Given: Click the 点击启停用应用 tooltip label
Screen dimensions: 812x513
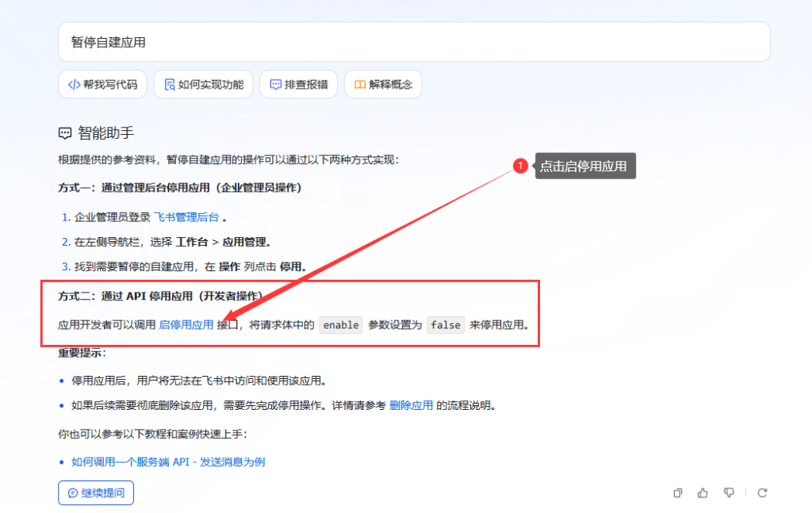Looking at the screenshot, I should (584, 166).
